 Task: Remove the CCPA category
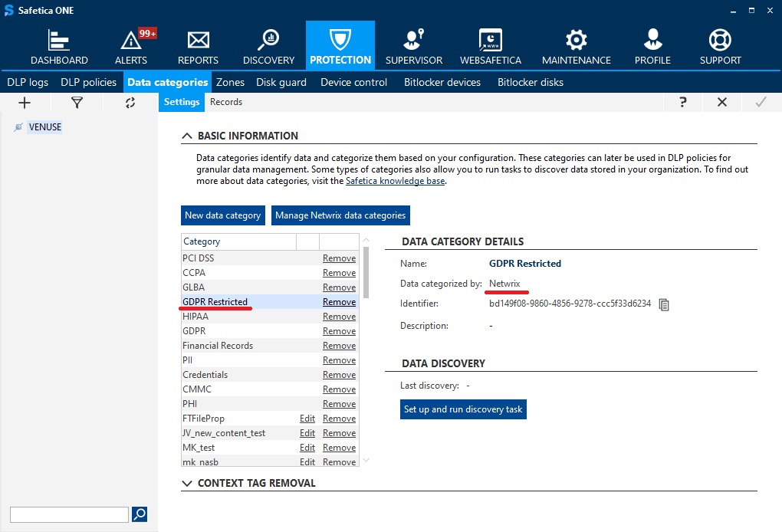(339, 273)
